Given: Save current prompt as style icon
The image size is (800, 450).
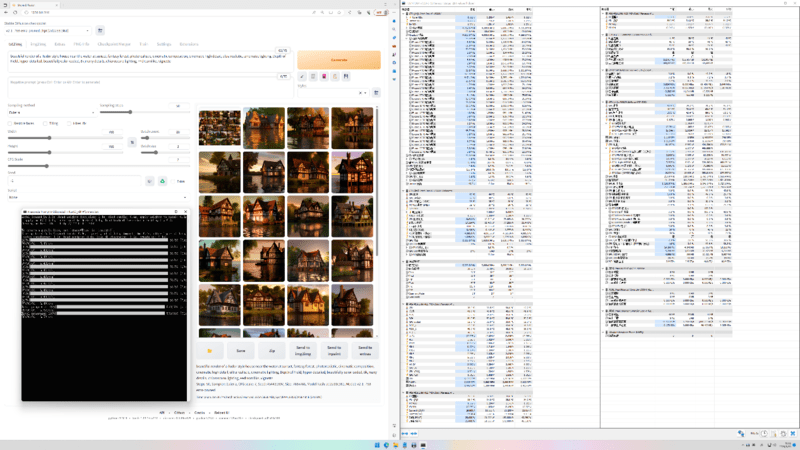Looking at the screenshot, I should click(x=346, y=77).
